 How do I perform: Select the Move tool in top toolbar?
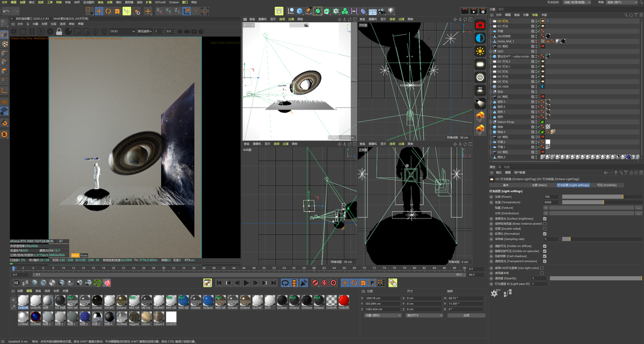[99, 11]
